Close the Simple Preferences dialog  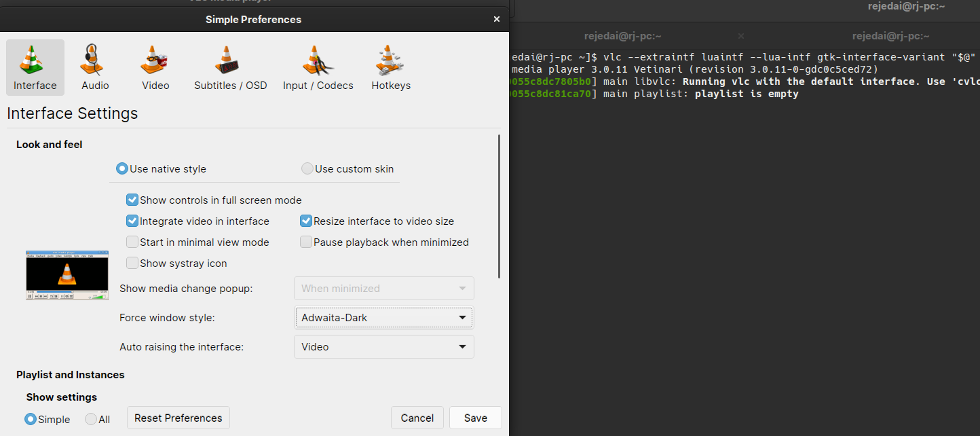[497, 20]
